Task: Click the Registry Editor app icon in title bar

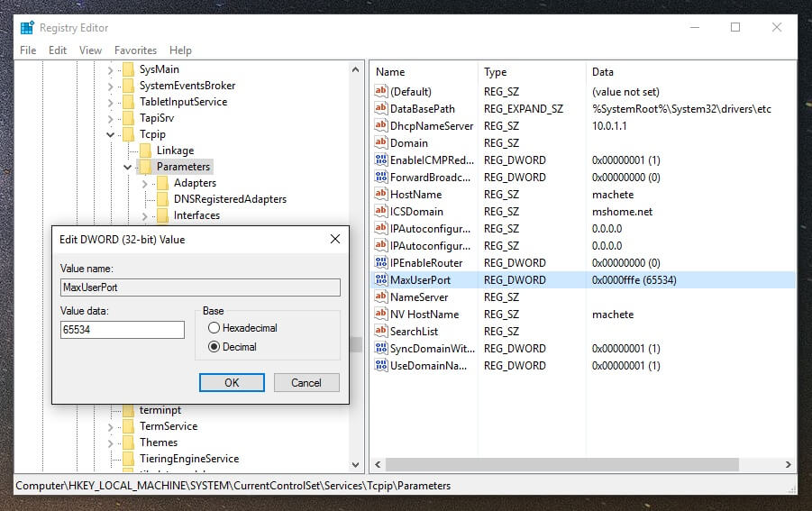Action: (27, 27)
